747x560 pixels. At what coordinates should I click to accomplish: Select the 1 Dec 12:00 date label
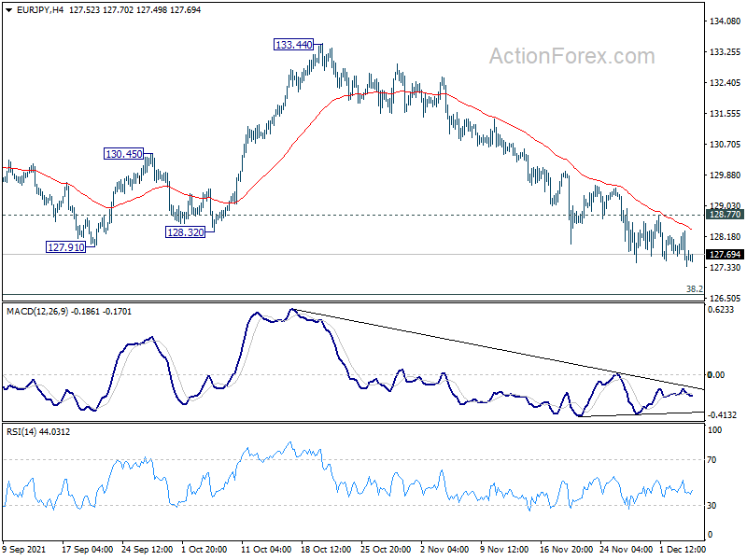click(682, 550)
